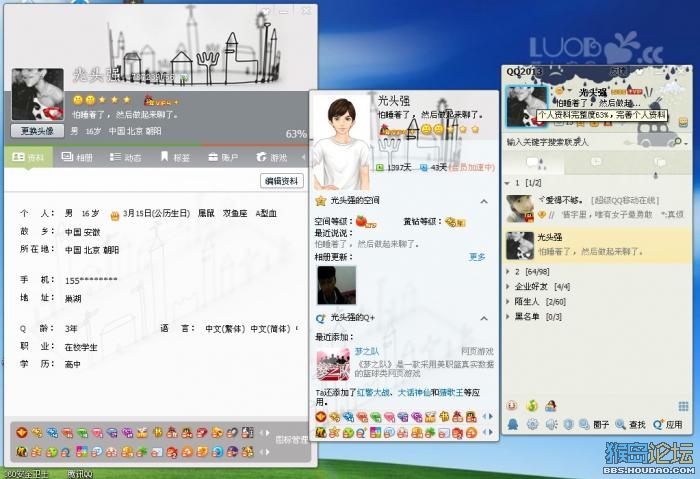Open the 红警大战 app link
700x479 pixels.
tap(373, 392)
